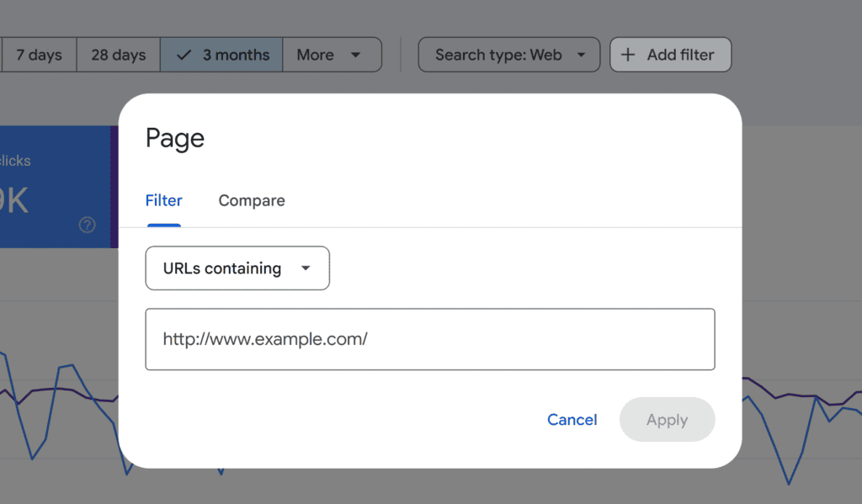Open the URLs containing dropdown
Image resolution: width=862 pixels, height=504 pixels.
point(237,268)
